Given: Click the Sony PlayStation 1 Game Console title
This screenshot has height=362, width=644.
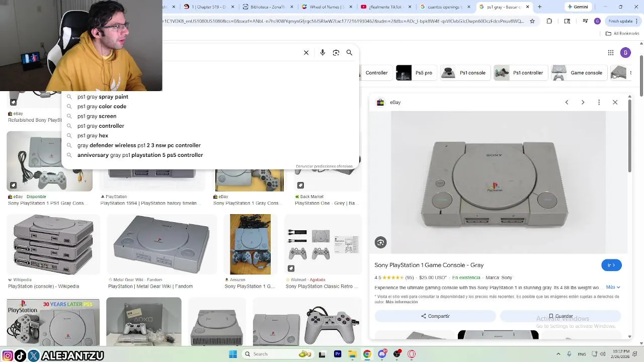Looking at the screenshot, I should coord(429,265).
